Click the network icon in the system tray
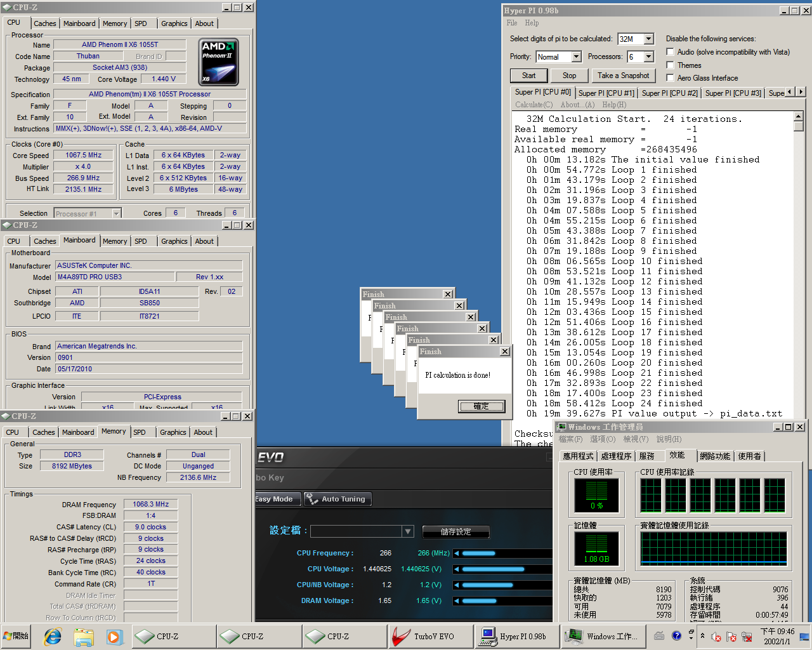Screen dimensions: 812x650 [747, 637]
